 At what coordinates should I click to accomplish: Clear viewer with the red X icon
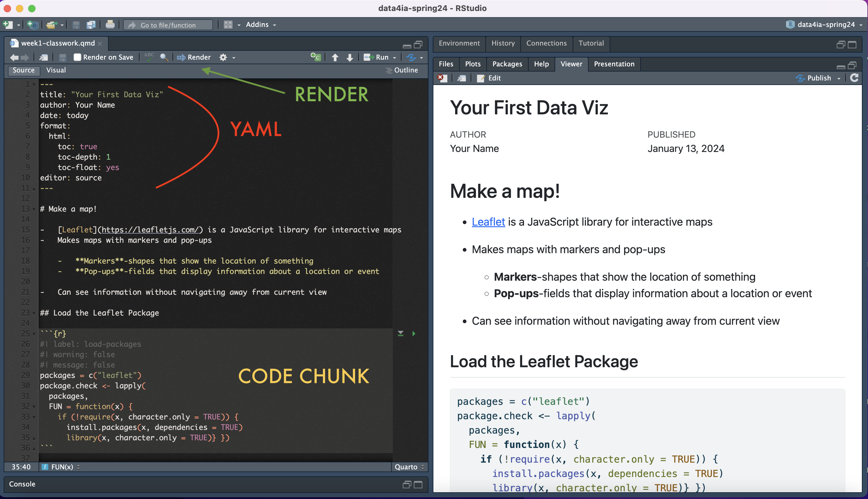click(x=442, y=78)
